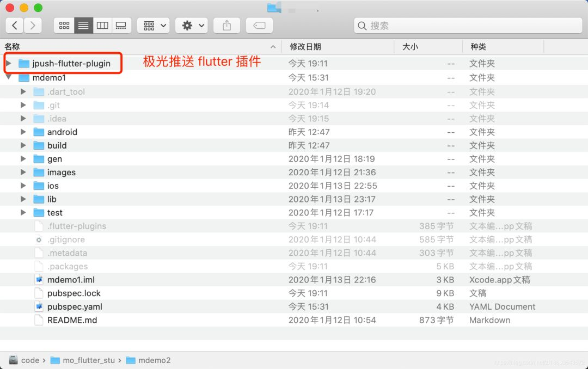Expand the images folder triangle
Viewport: 588px width, 369px height.
(x=23, y=172)
